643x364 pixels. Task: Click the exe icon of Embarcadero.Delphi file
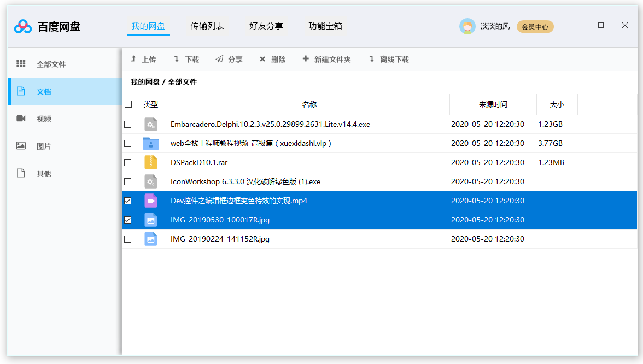[x=151, y=124]
